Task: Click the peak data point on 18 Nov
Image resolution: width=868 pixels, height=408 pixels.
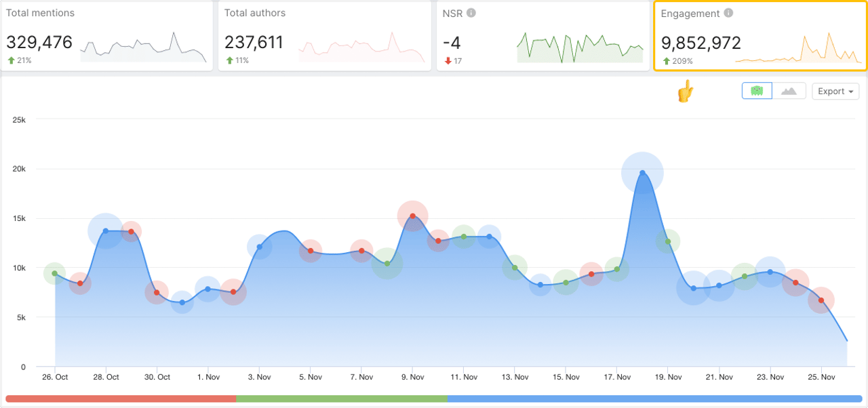Action: coord(642,173)
